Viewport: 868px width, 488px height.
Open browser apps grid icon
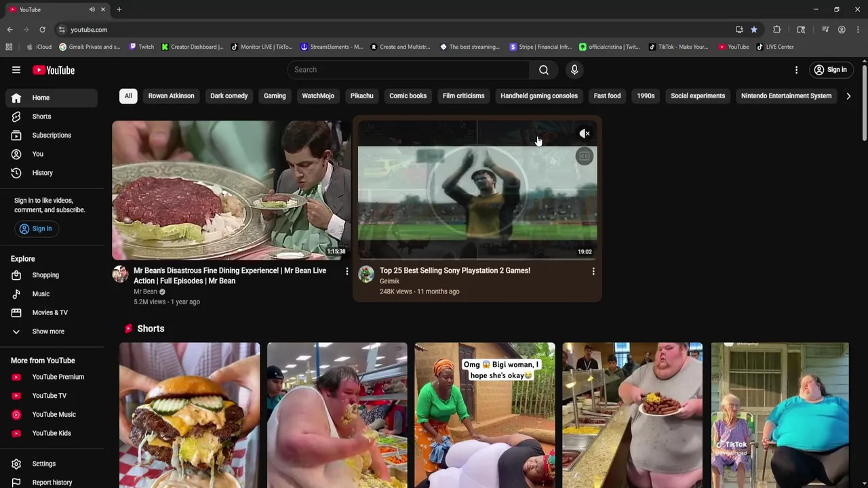9,47
